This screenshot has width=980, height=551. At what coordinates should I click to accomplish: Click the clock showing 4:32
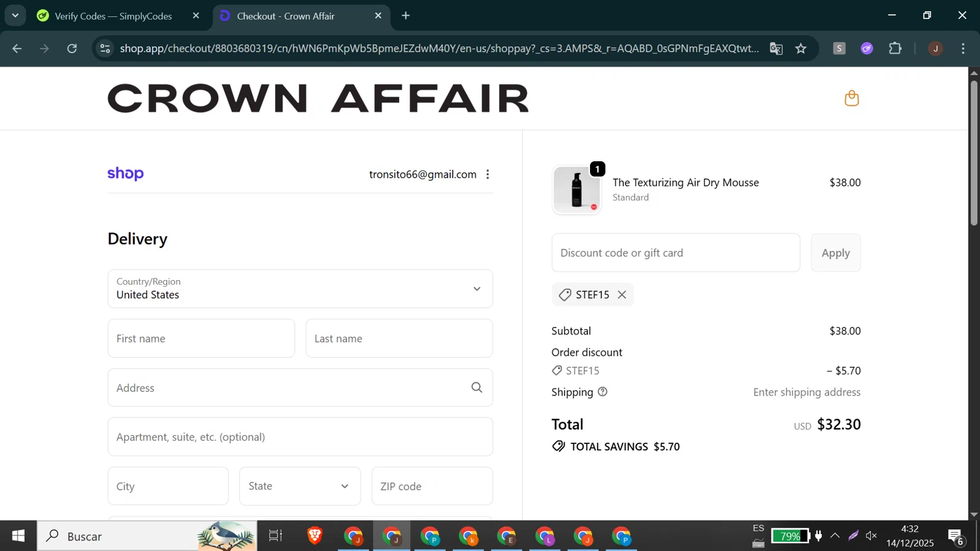click(x=909, y=529)
